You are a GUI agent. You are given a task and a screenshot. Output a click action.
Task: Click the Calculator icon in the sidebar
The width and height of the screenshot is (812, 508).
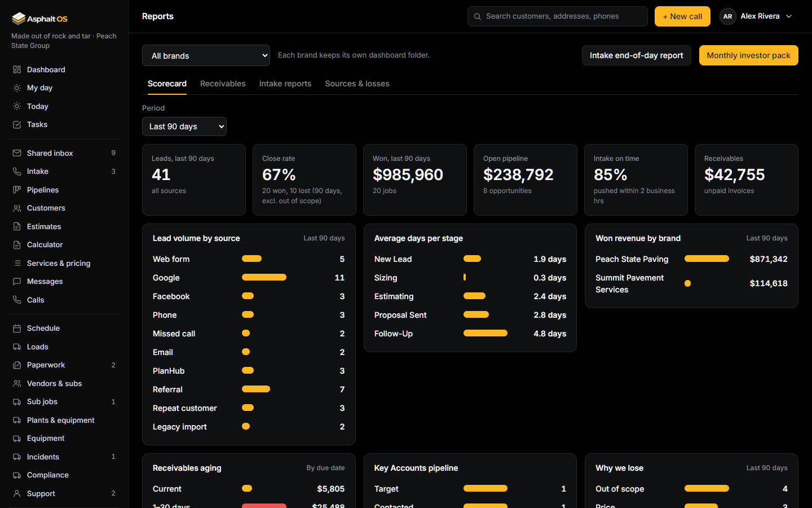[x=17, y=245]
